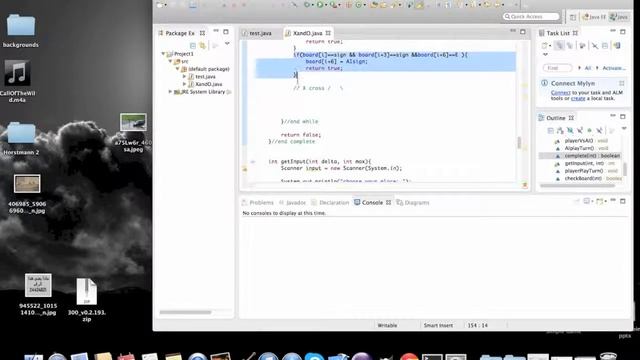Screen dimensions: 640x360
Task: Dismiss the Connect Mylyn notice
Action: 622,83
